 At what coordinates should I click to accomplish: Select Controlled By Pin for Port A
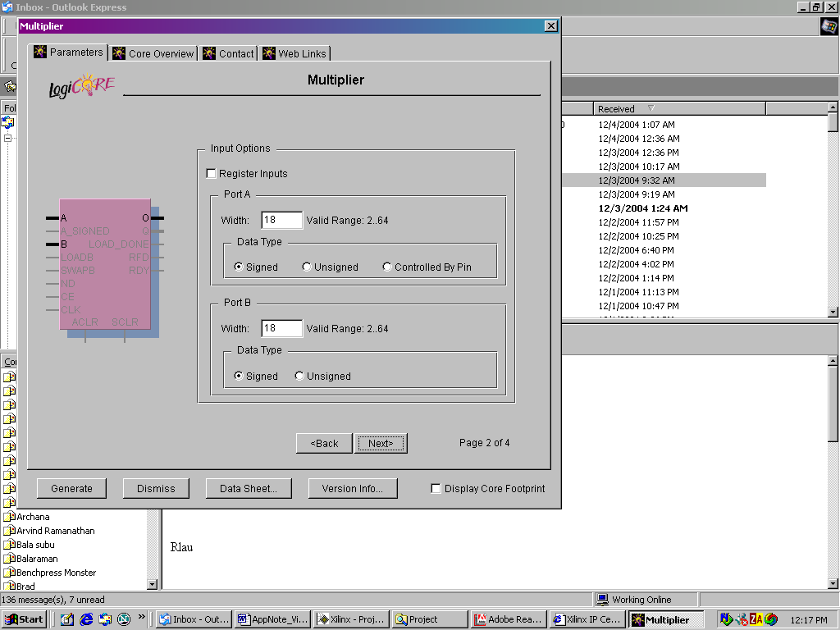click(387, 267)
